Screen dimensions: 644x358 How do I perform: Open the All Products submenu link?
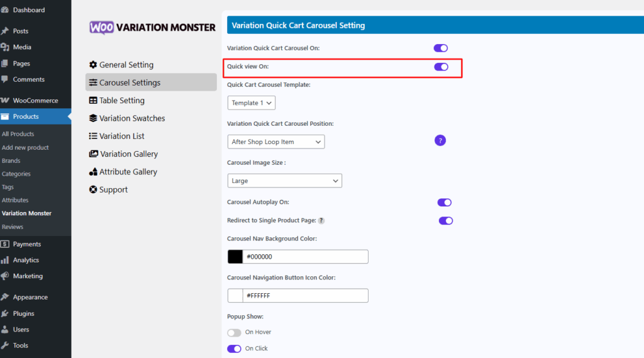click(x=18, y=134)
